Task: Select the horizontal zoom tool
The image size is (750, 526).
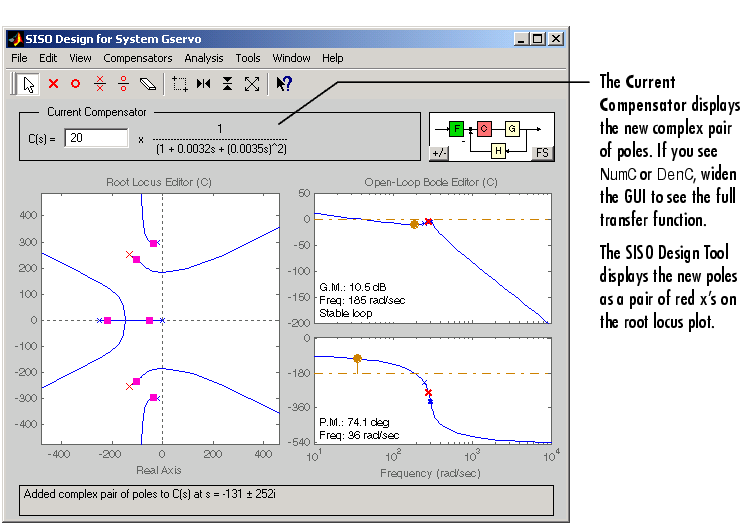Action: (204, 84)
